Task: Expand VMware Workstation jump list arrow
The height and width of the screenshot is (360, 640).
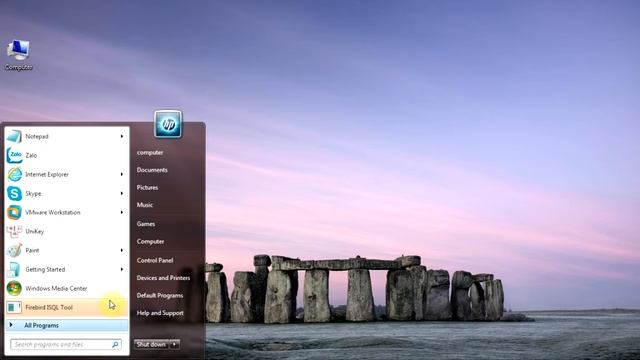Action: tap(122, 212)
